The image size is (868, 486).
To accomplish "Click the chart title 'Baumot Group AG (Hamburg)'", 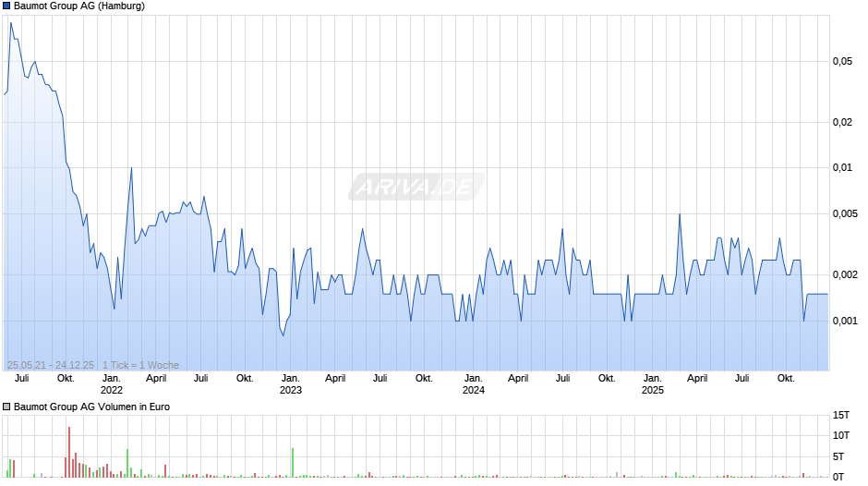I will (x=79, y=6).
